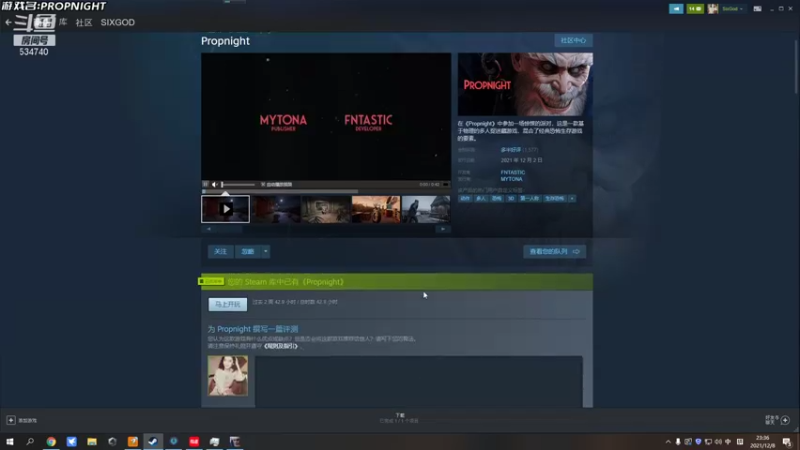This screenshot has width=800, height=450.
Task: Click the 第一人称 tag
Action: (529, 198)
